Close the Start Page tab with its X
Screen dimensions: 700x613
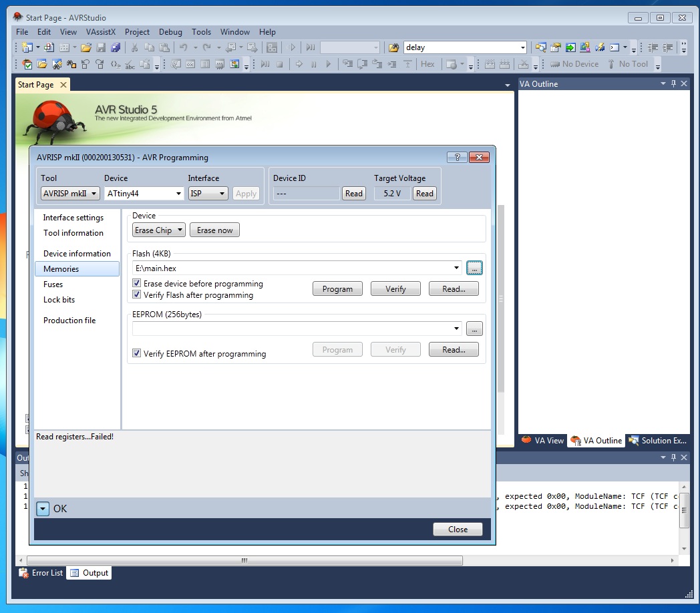tap(63, 85)
